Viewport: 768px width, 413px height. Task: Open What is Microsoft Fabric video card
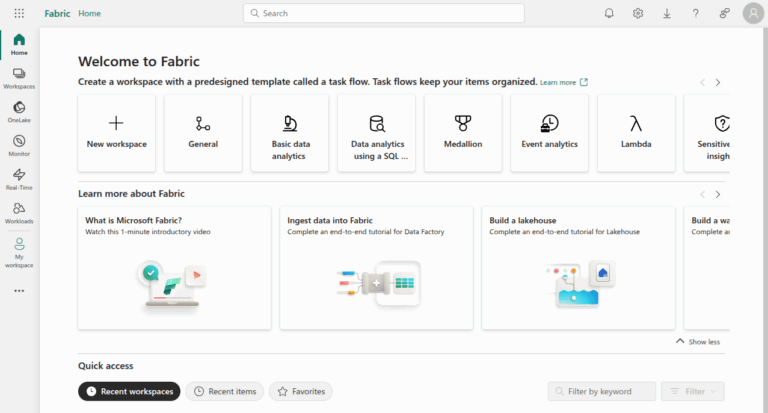point(174,267)
